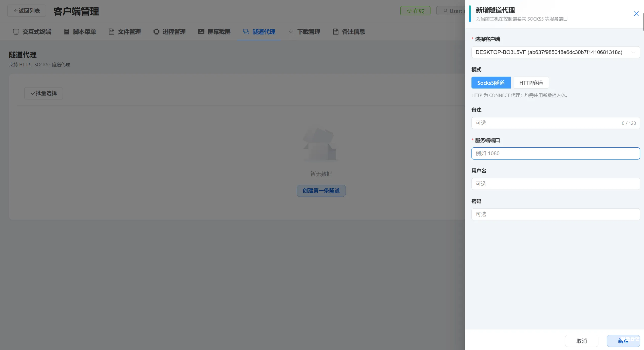Click the script menu clipboard icon
644x350 pixels.
click(67, 32)
